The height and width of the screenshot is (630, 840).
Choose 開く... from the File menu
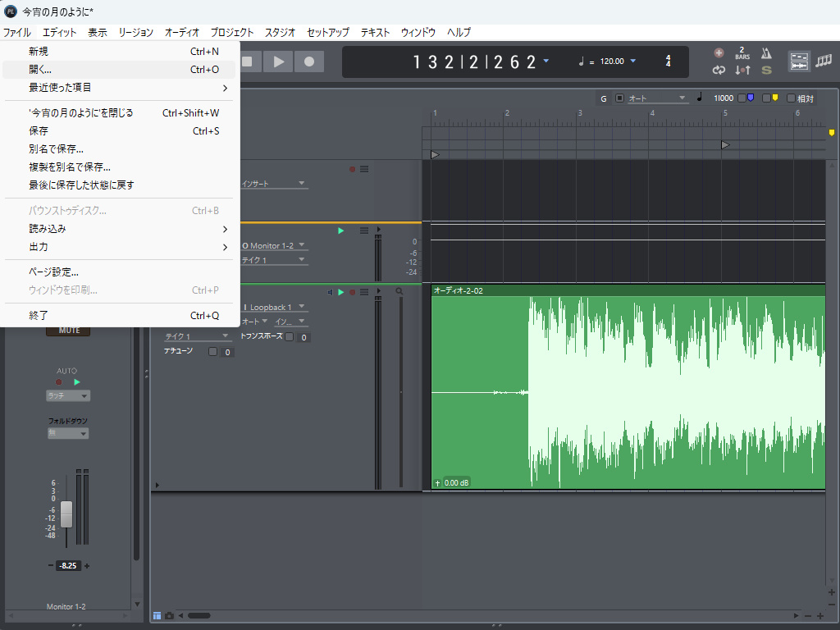coord(40,70)
